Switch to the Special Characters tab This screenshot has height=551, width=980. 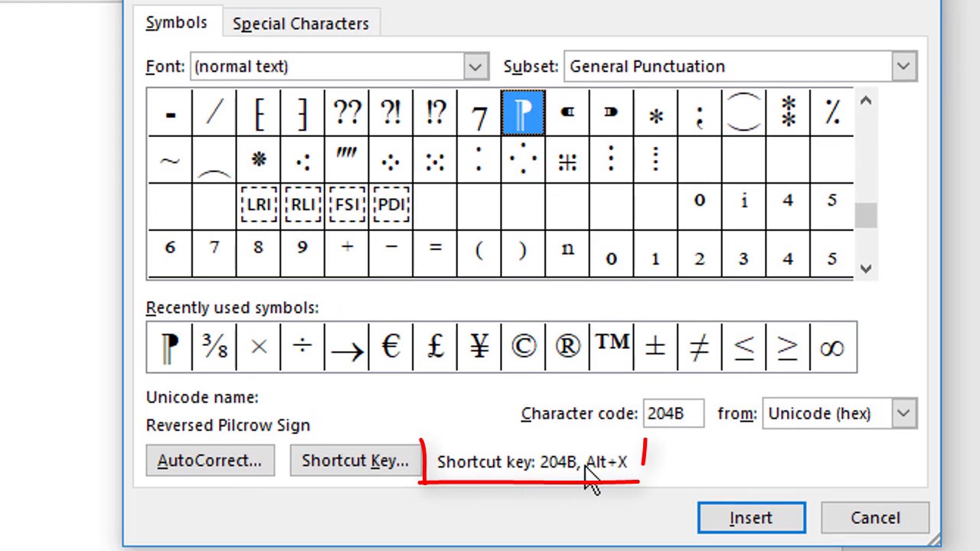coord(300,24)
